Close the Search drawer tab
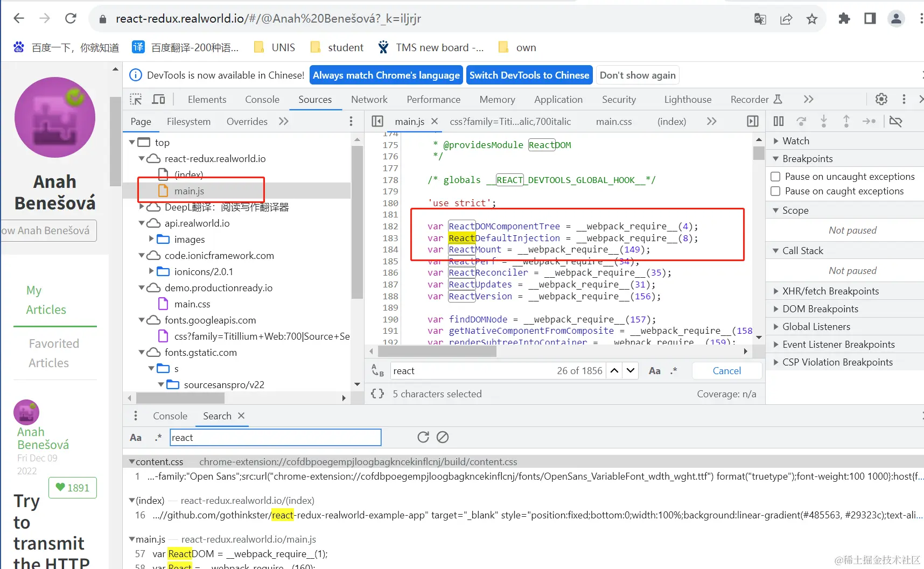Viewport: 924px width, 569px height. pyautogui.click(x=241, y=416)
